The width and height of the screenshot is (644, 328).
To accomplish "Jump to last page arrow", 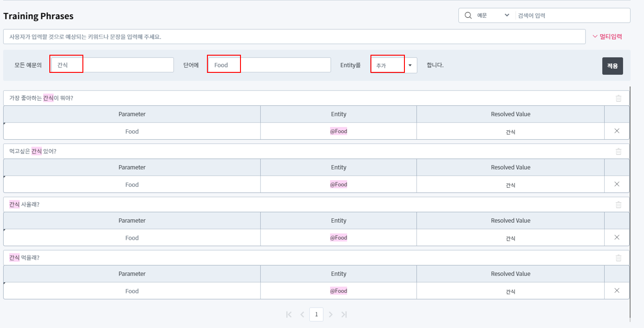I will coord(344,314).
